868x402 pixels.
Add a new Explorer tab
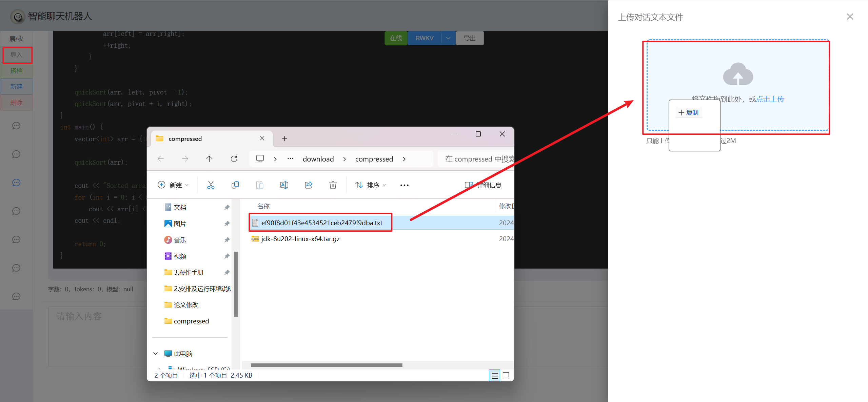point(284,139)
